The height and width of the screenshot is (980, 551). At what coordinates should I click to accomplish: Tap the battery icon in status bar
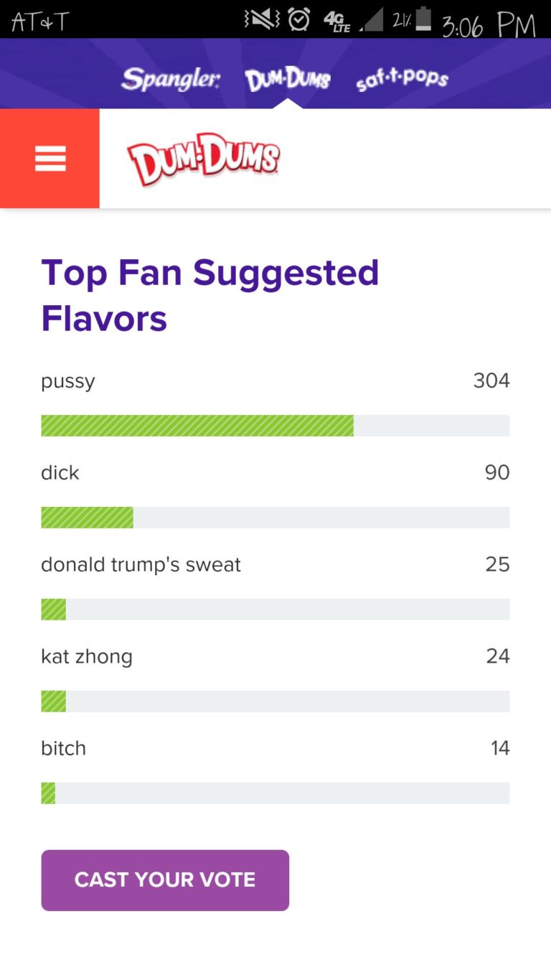tap(423, 19)
